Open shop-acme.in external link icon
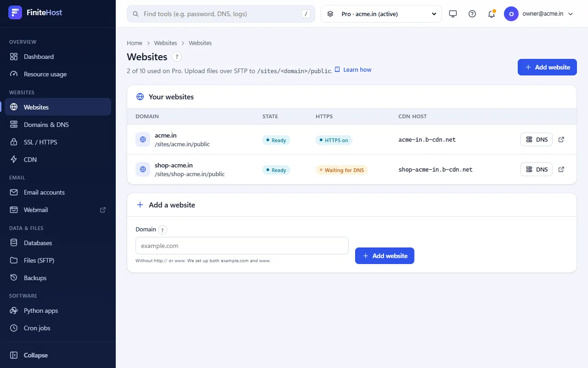Screen dimensions: 588x368 click(x=561, y=169)
